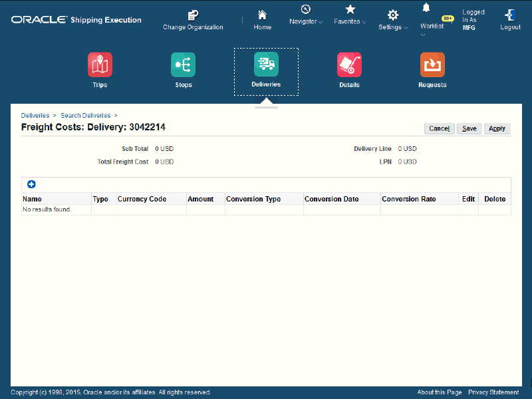Expand the Favorites star menu
The width and height of the screenshot is (532, 399).
tap(350, 9)
